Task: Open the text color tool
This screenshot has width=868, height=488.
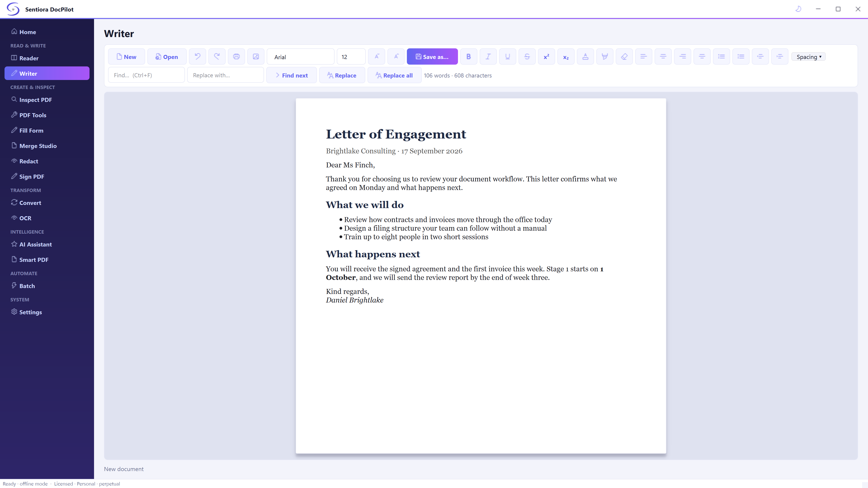Action: click(x=585, y=56)
